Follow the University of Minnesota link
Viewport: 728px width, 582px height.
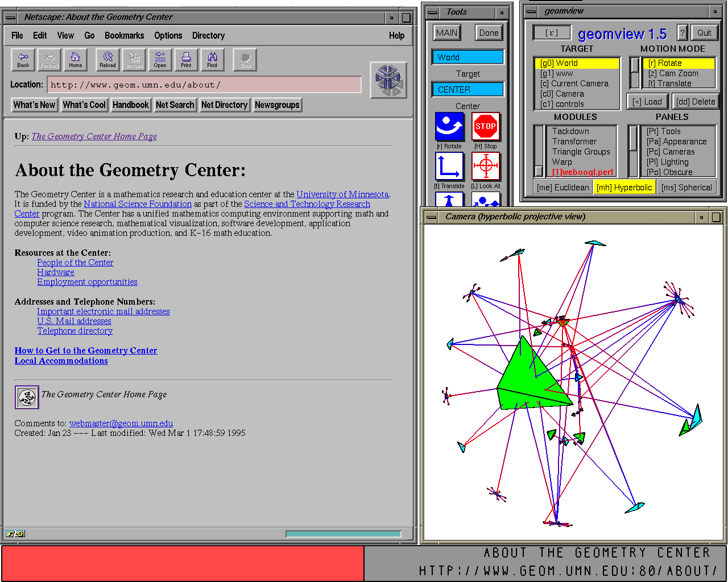pyautogui.click(x=342, y=194)
